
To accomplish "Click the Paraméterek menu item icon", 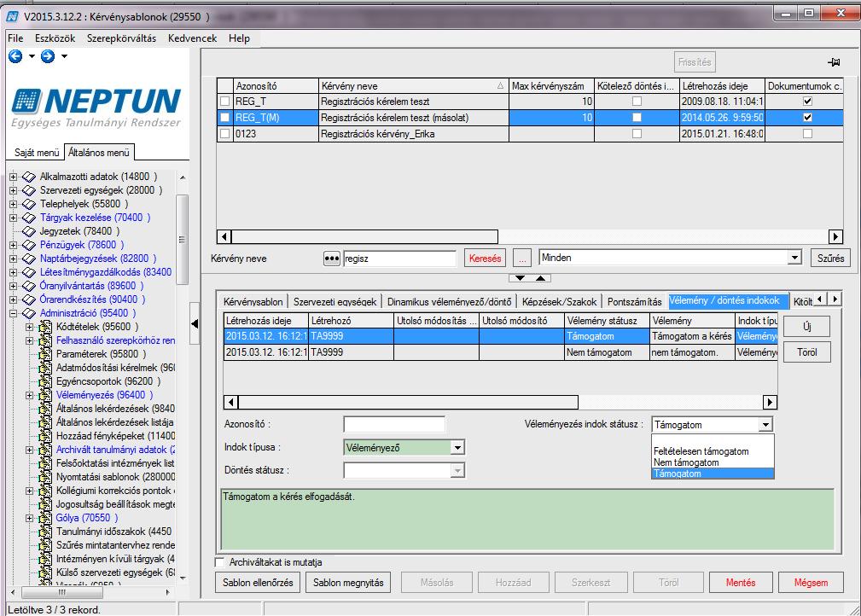I will point(45,354).
